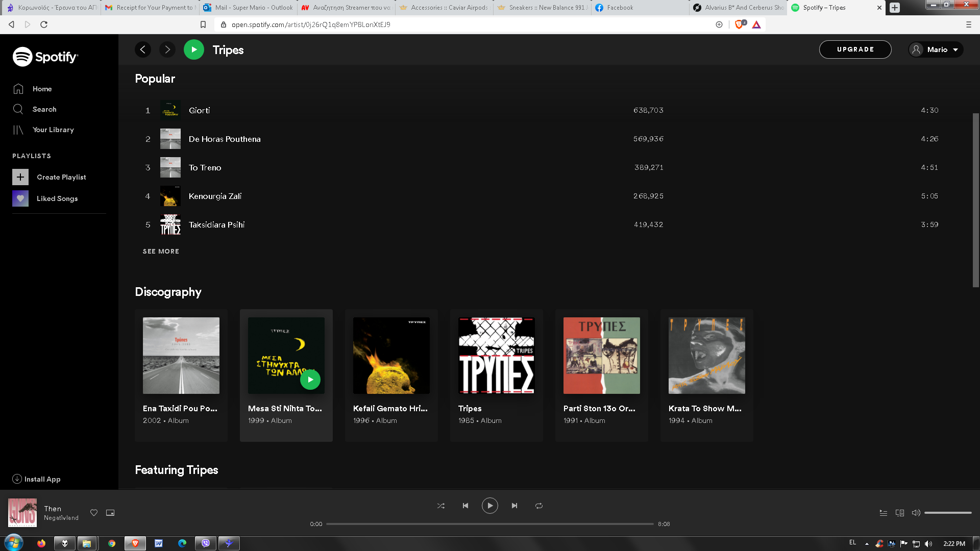Open the Mario account dropdown
The width and height of the screenshot is (980, 551).
click(x=936, y=49)
